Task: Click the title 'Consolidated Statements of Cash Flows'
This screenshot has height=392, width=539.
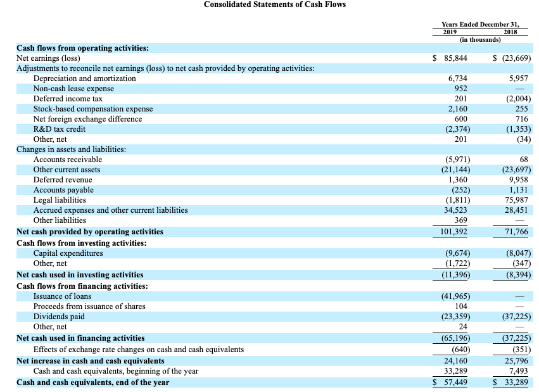Action: point(275,4)
